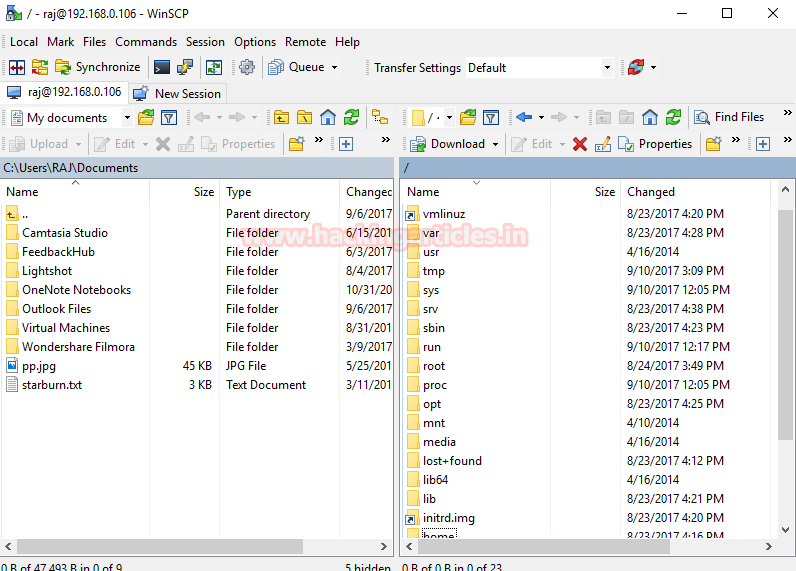Screen dimensions: 796x571
Task: Click the Find Files button
Action: click(729, 117)
